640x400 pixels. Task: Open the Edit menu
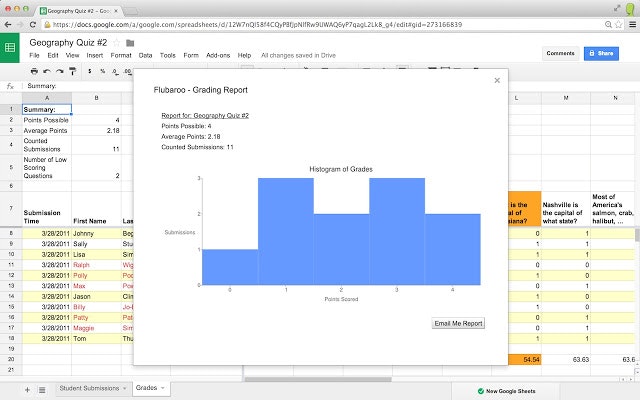pos(53,55)
